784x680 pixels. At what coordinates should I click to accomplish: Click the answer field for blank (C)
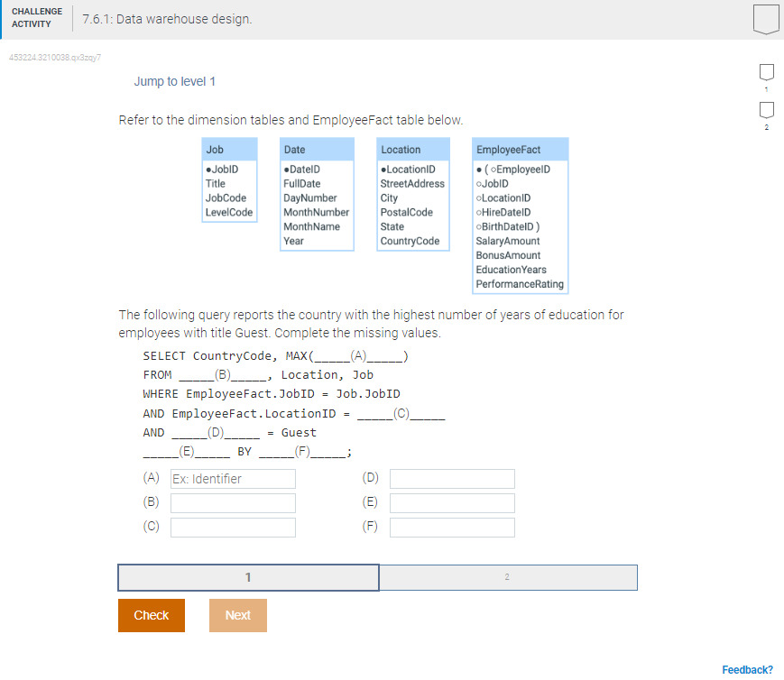click(x=232, y=527)
